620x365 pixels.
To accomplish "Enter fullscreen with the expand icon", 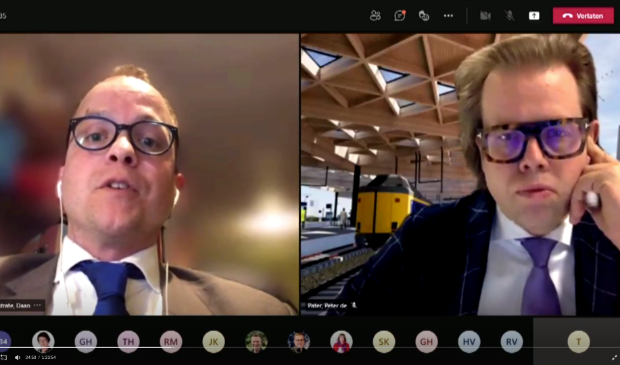I will [x=614, y=357].
